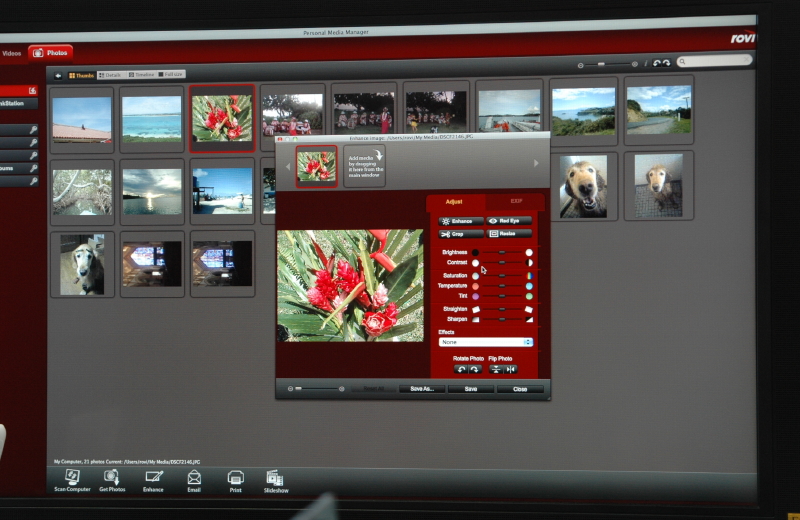800x520 pixels.
Task: Click the Save button
Action: coord(470,389)
